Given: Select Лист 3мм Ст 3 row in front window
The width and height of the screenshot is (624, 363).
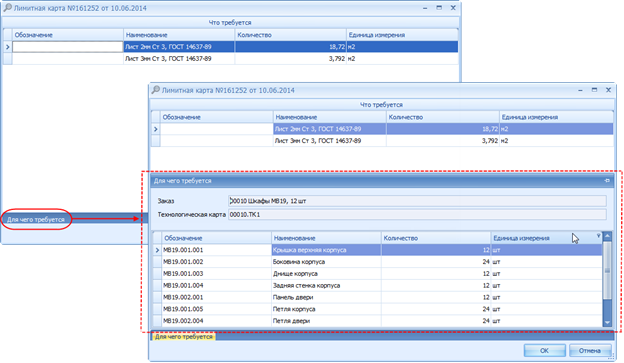Looking at the screenshot, I should click(x=382, y=141).
